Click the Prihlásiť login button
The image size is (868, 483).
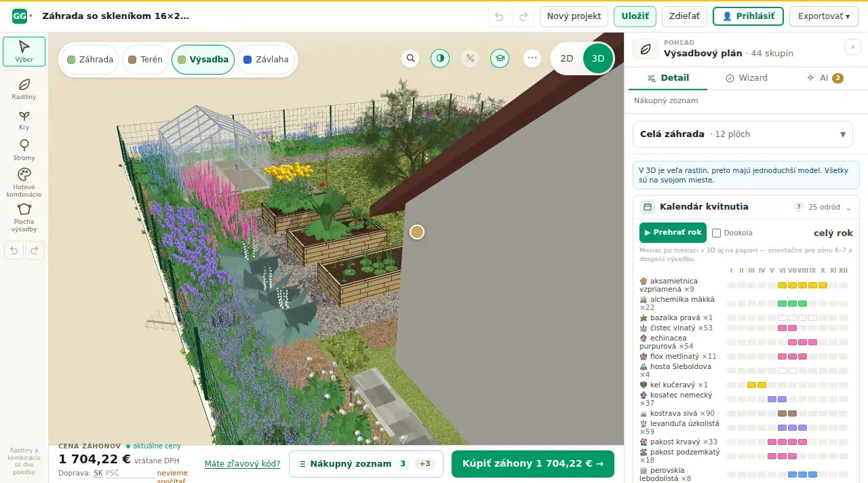click(x=747, y=16)
